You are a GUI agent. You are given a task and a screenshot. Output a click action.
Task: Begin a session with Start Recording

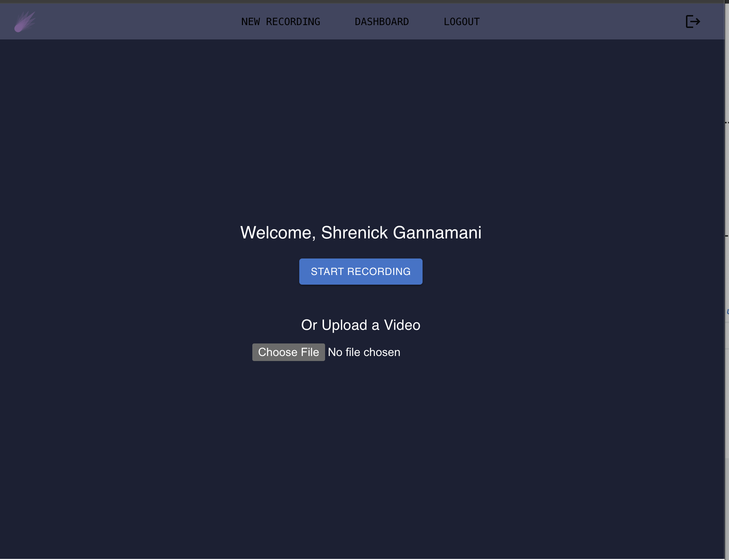361,271
